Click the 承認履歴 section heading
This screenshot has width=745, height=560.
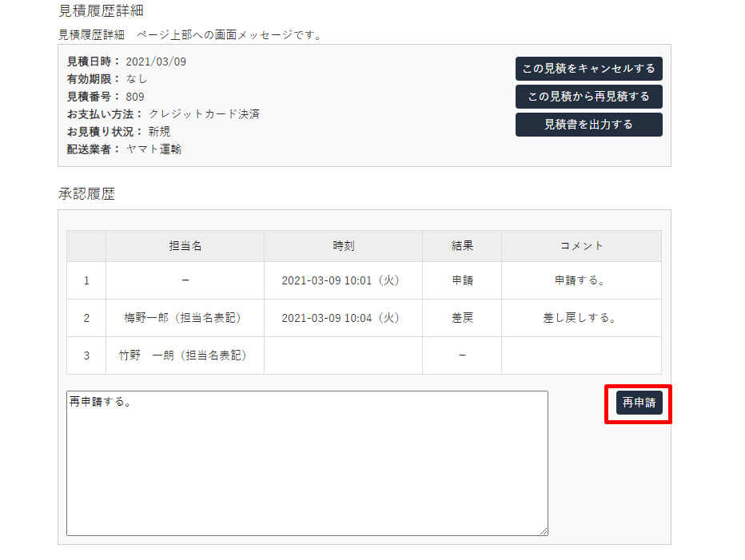(86, 194)
